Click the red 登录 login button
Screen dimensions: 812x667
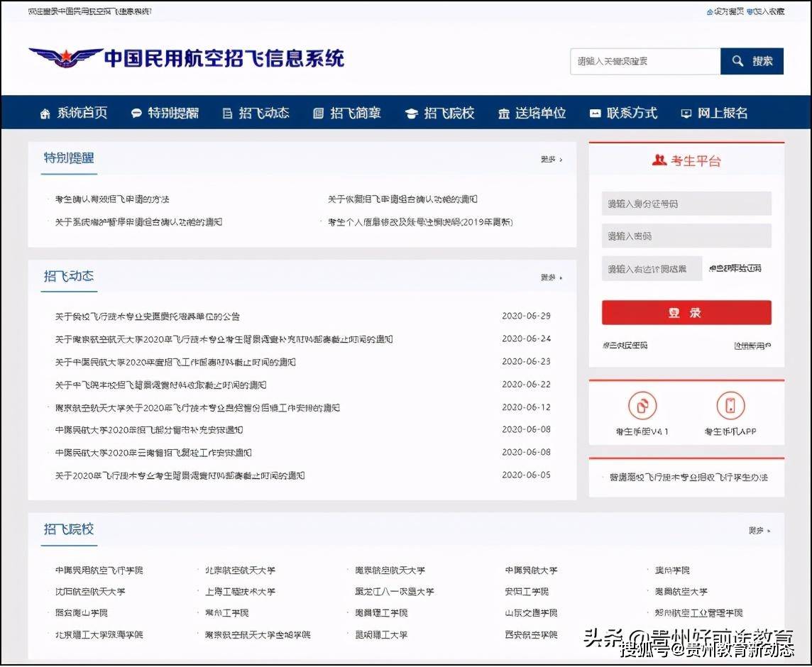pyautogui.click(x=686, y=313)
